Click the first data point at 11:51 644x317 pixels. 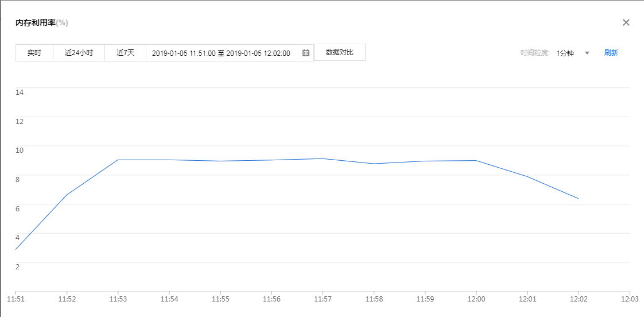click(16, 249)
